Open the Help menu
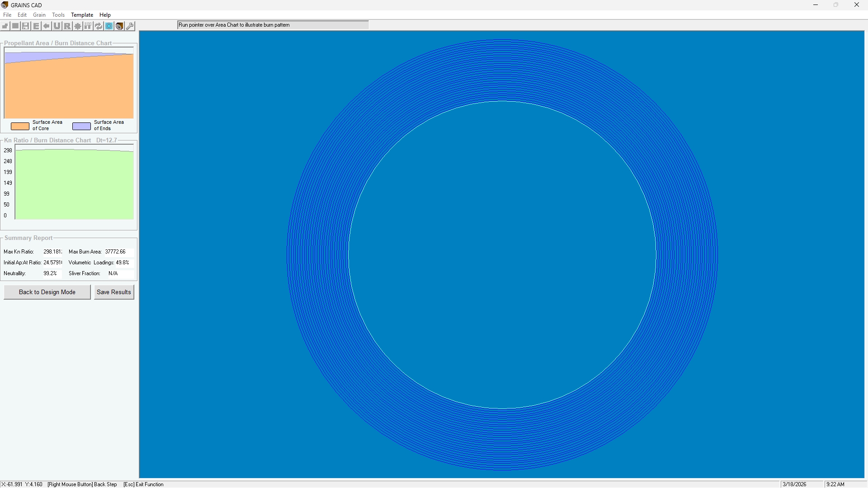The width and height of the screenshot is (868, 488). click(x=105, y=15)
